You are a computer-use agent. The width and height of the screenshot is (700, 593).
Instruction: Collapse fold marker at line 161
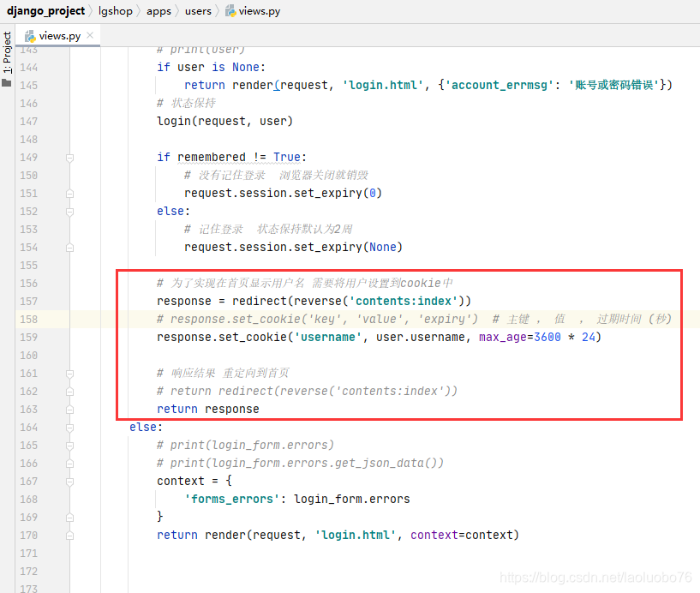[69, 374]
